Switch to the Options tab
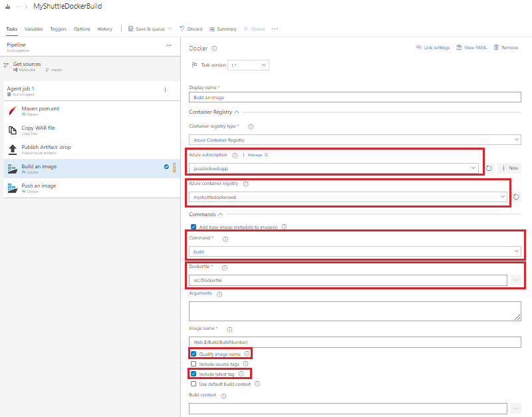Screen dimensions: 532x417 pos(82,29)
